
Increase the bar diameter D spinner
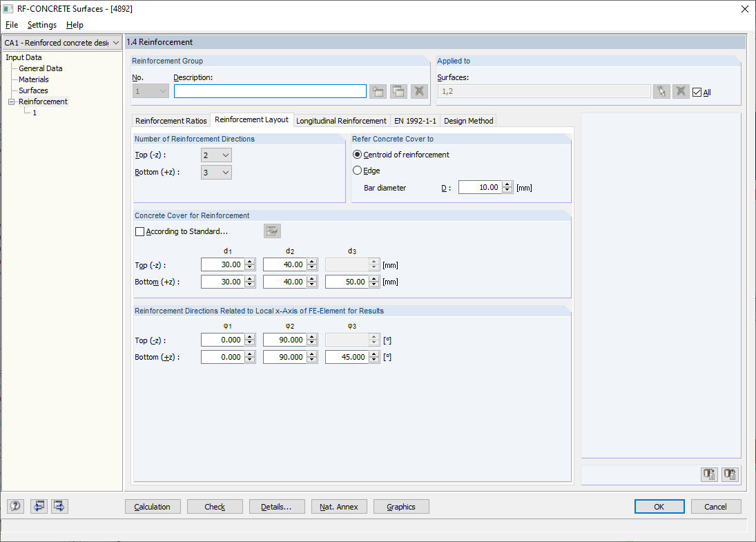click(507, 184)
